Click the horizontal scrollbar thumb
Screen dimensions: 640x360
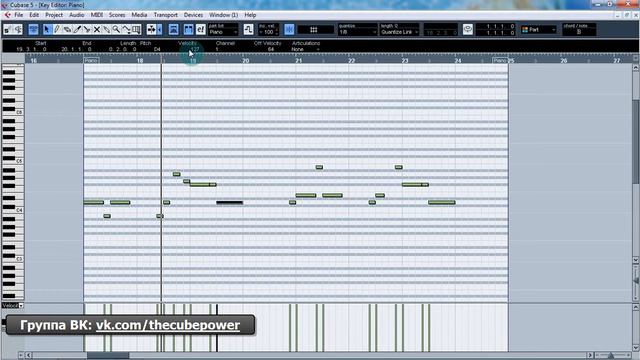pyautogui.click(x=108, y=356)
